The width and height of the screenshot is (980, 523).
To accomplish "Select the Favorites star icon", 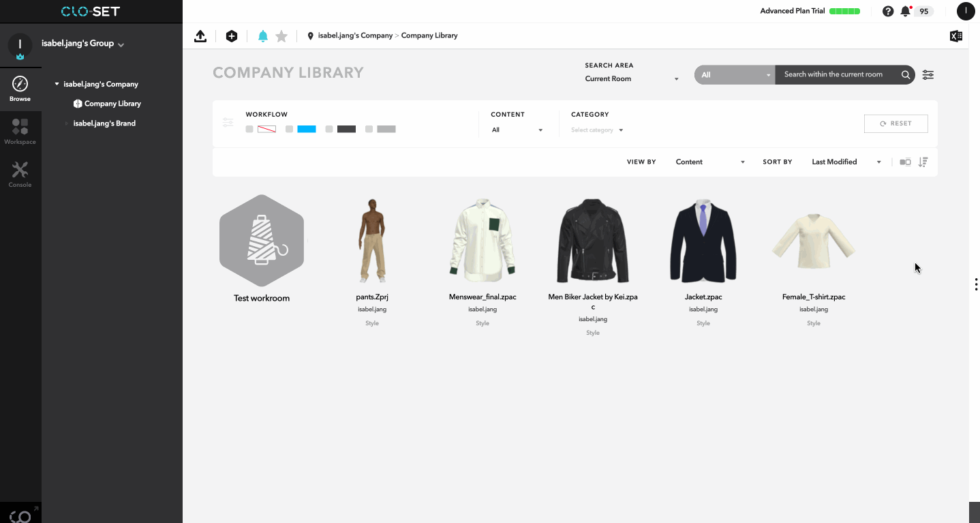I will 281,35.
